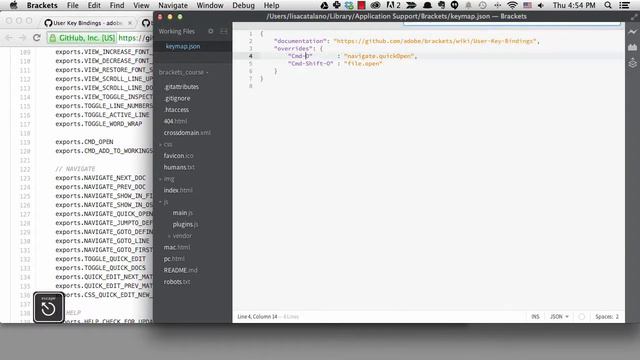Open the File menu
Viewport: 640px width, 360px height.
(73, 5)
